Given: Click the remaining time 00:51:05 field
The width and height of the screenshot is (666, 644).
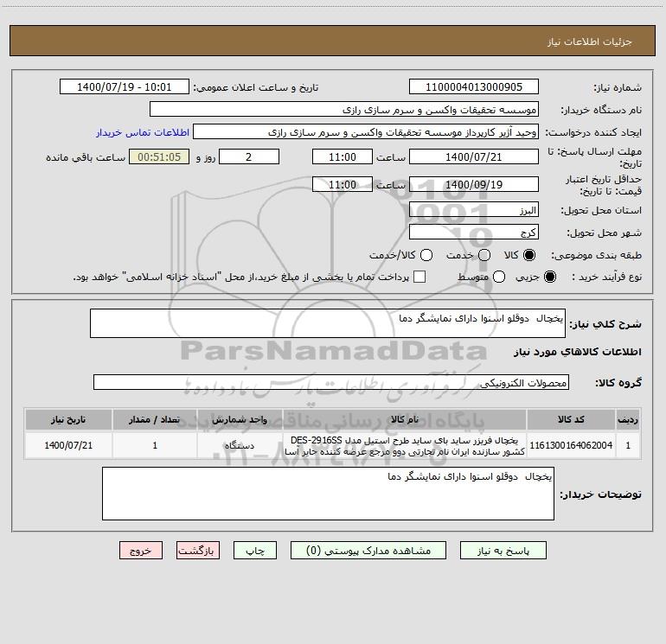Looking at the screenshot, I should 159,156.
